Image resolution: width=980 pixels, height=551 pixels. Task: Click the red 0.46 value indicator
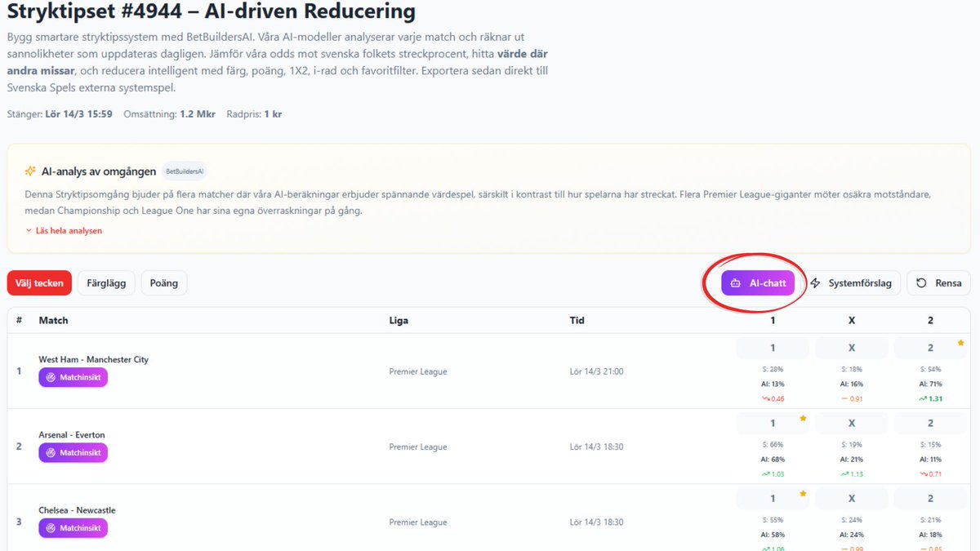tap(773, 398)
